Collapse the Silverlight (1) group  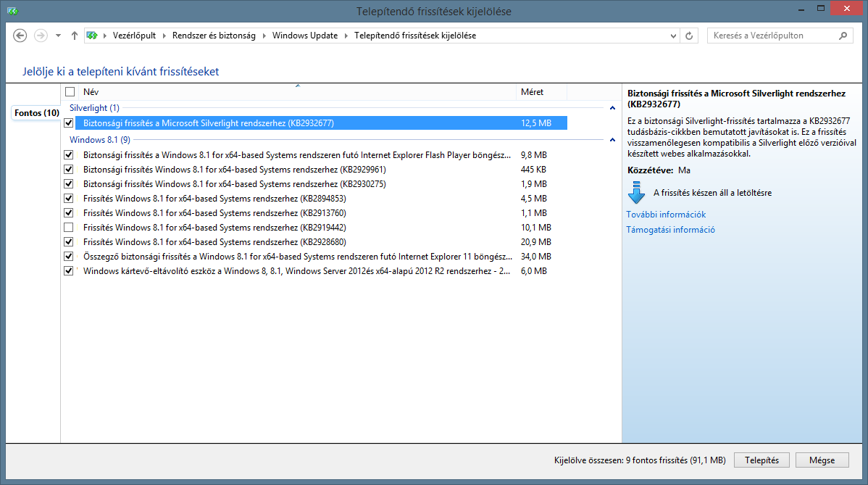612,108
